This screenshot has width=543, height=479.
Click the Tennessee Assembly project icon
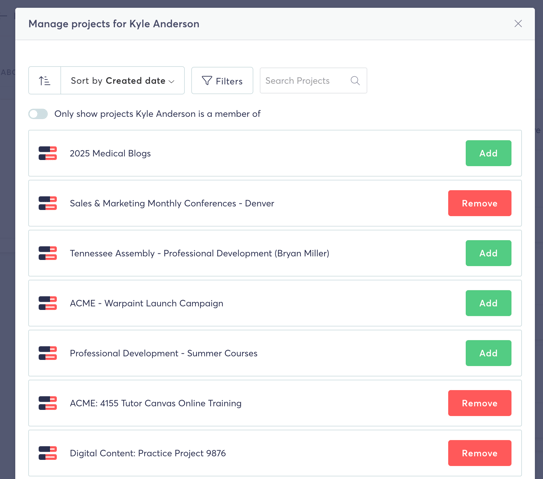(48, 253)
